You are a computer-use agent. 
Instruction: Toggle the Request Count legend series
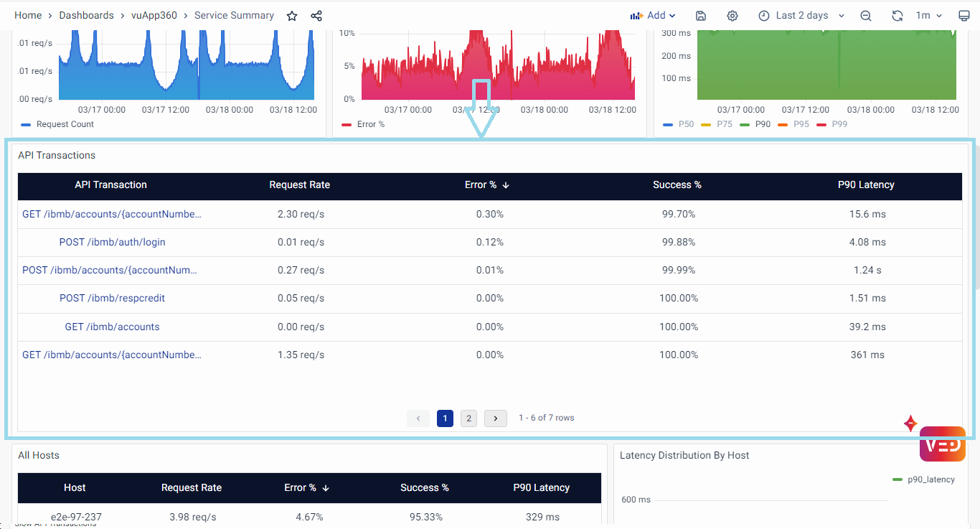[x=65, y=124]
